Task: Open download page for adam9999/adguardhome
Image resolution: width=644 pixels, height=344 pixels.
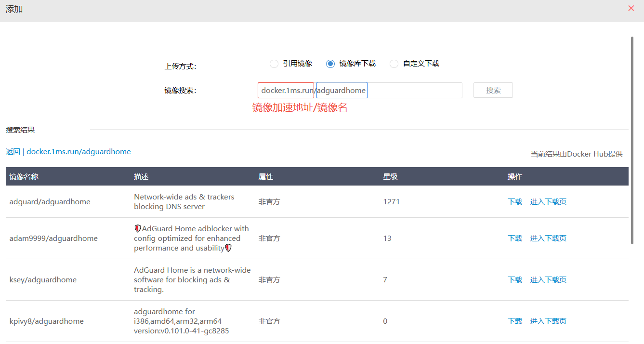Action: pos(548,238)
